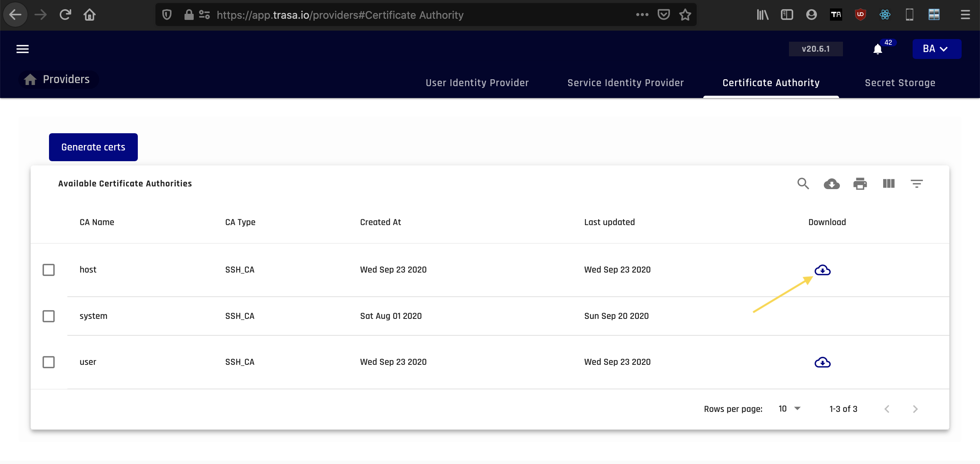The height and width of the screenshot is (464, 980).
Task: Expand the BA account menu
Action: coord(936,49)
